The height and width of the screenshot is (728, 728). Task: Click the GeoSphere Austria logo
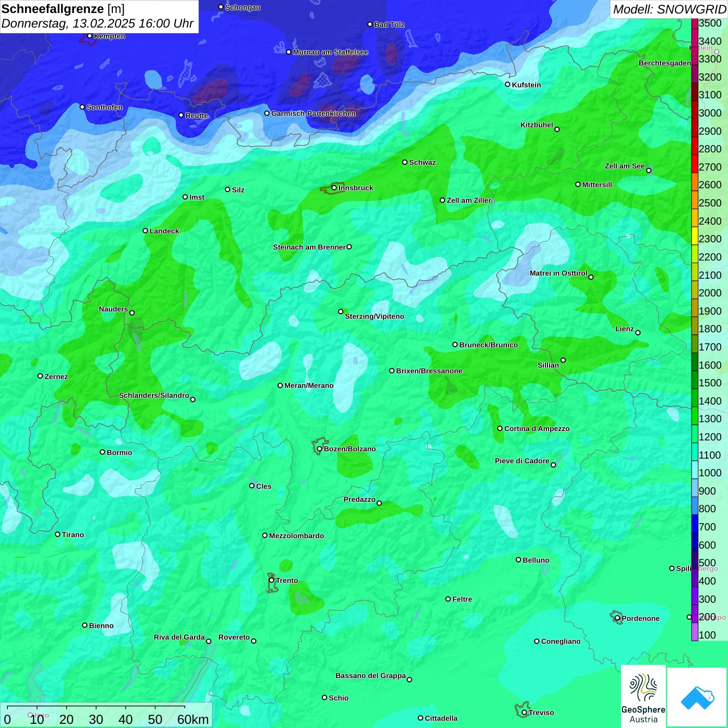pos(643,697)
